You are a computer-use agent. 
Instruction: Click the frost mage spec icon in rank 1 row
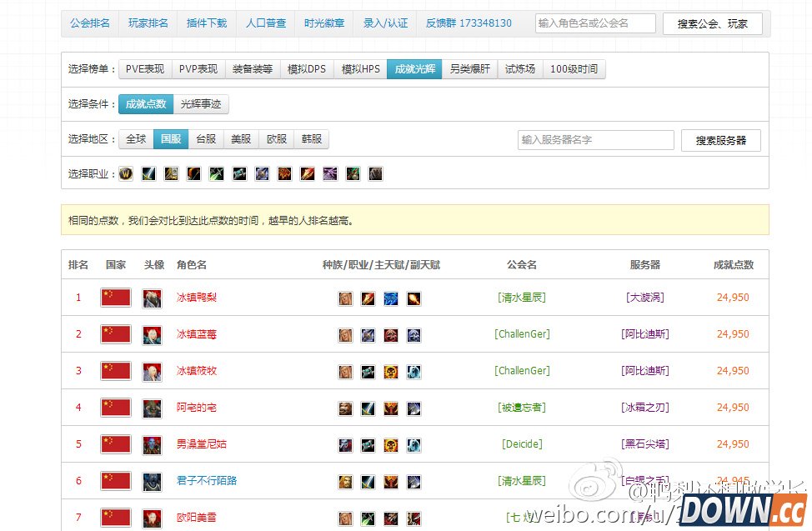[x=391, y=298]
